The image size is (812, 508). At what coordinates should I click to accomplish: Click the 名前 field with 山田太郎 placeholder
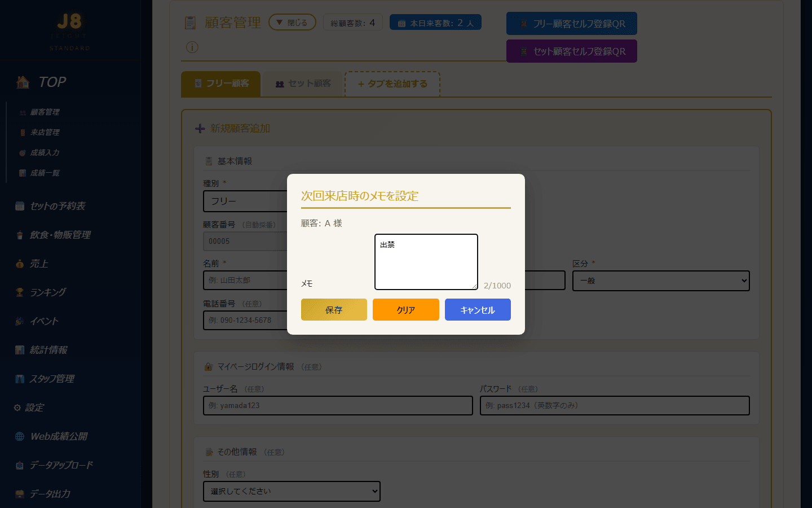point(246,280)
